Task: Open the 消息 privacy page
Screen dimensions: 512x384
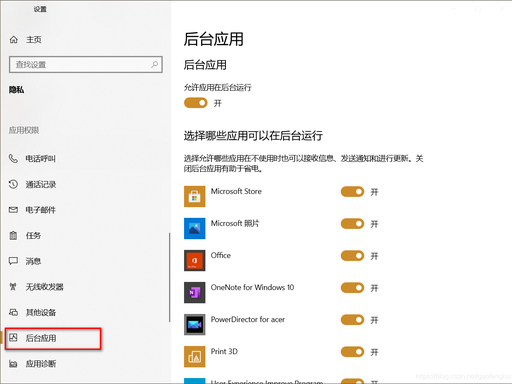Action: pyautogui.click(x=33, y=261)
